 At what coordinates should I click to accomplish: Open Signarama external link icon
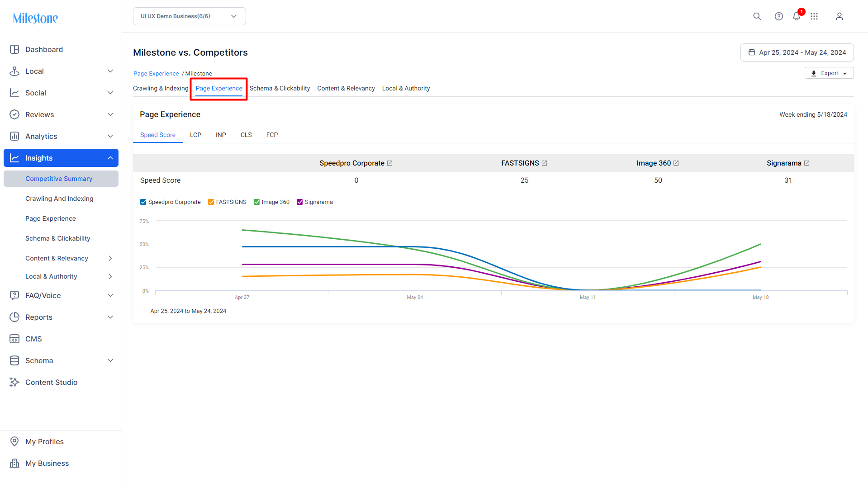[x=806, y=163]
